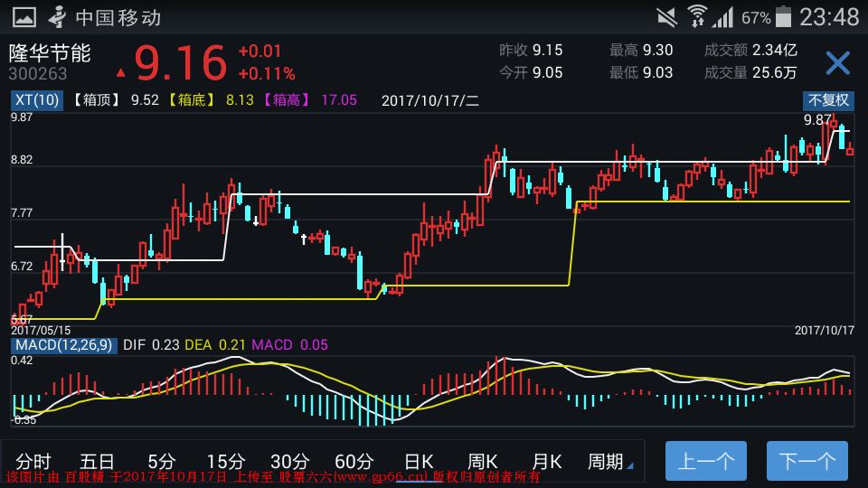Tap the chart end date 2017/10/17
This screenshot has width=868, height=488.
825,331
